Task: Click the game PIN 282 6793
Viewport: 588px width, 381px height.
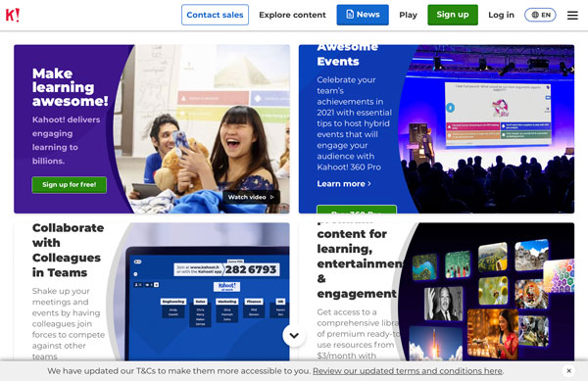Action: (251, 269)
